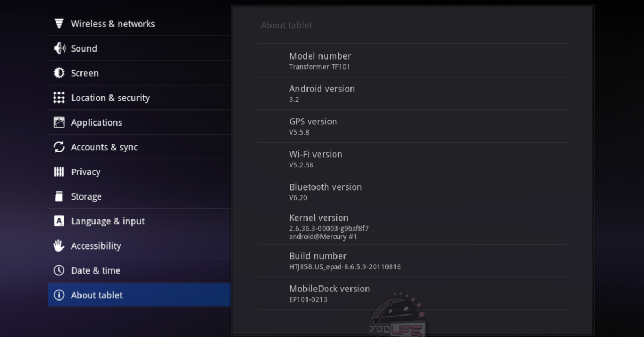644x337 pixels.
Task: Click the Privacy fence icon
Action: [x=59, y=172]
